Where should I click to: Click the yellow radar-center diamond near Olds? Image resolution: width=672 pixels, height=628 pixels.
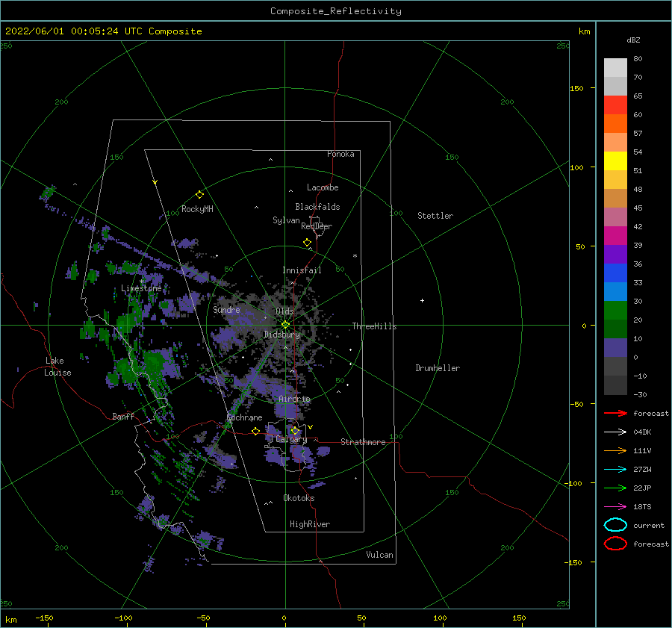tap(285, 325)
